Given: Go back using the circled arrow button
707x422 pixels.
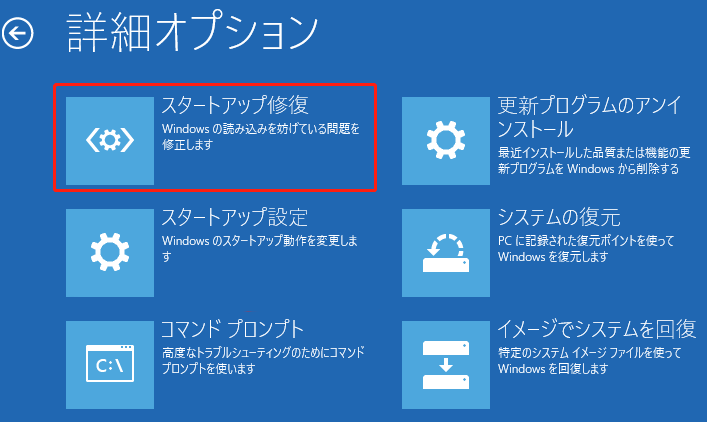Looking at the screenshot, I should pos(18,33).
